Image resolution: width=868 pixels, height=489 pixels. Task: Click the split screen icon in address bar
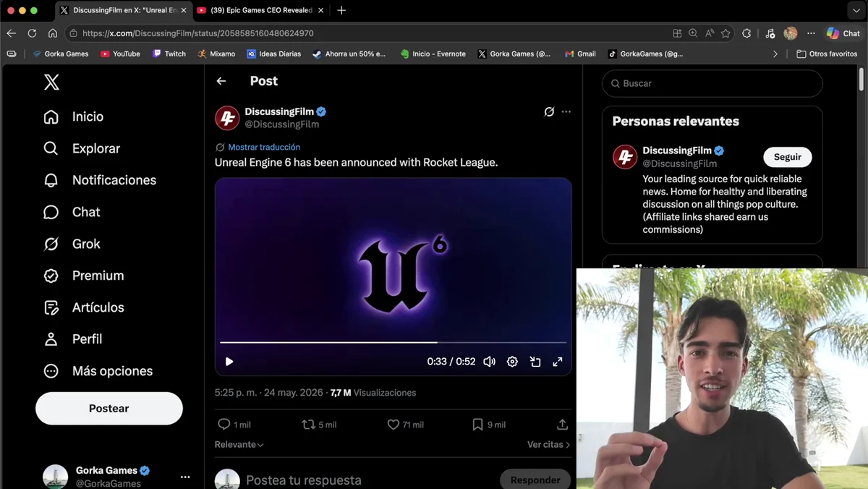coord(677,33)
